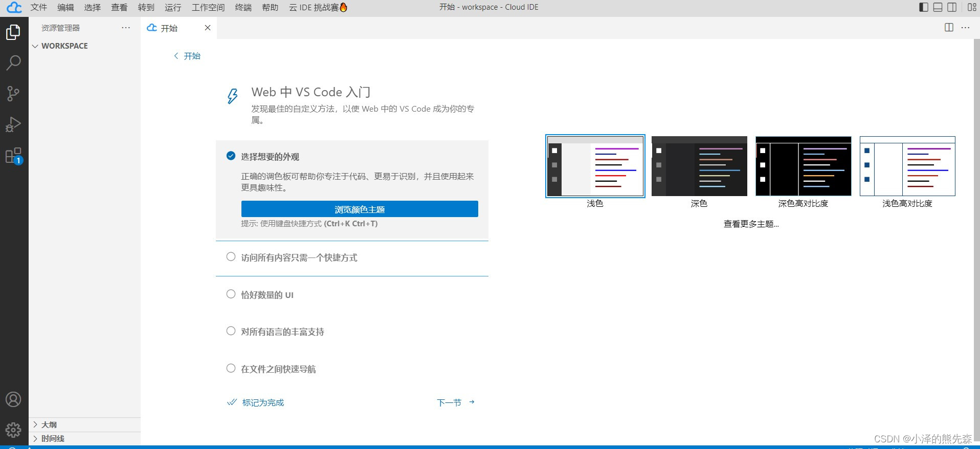Open the Manage gear menu
This screenshot has width=980, height=449.
point(13,430)
